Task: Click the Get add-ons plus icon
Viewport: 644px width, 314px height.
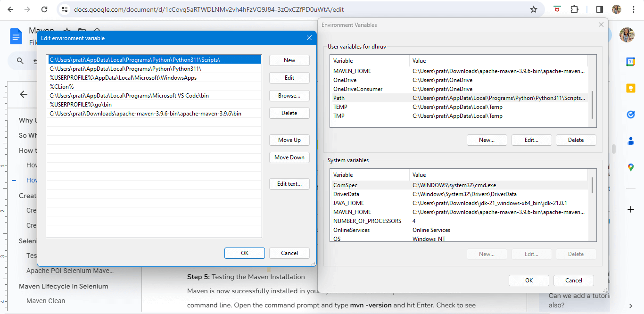Action: (x=630, y=209)
